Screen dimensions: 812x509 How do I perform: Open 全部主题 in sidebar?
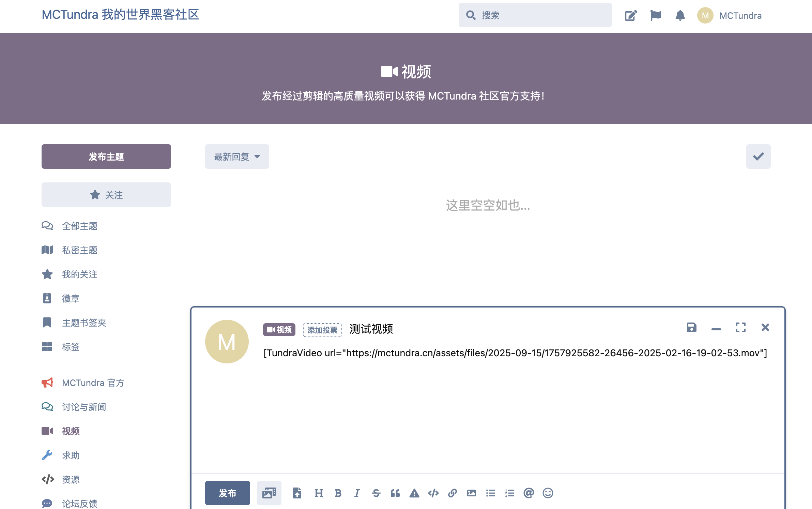[79, 226]
